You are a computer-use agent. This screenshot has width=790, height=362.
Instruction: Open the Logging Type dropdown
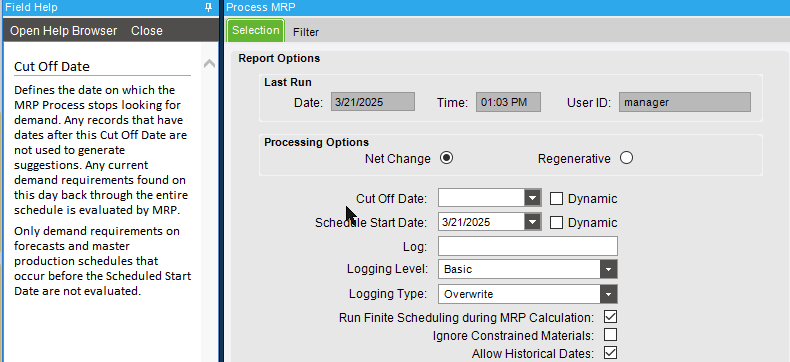[608, 294]
